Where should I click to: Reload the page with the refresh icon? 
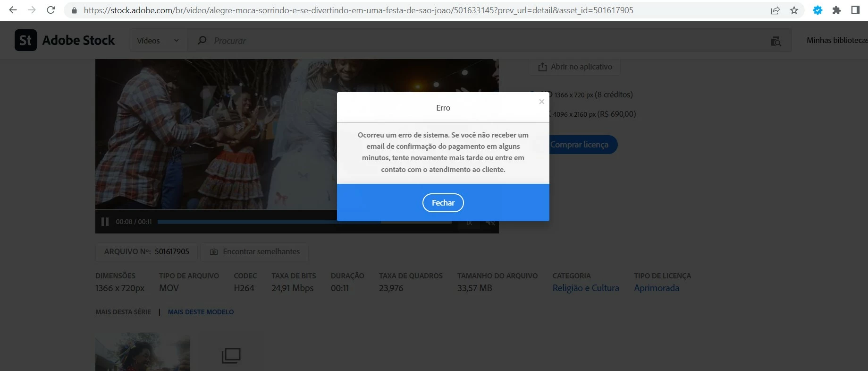[x=51, y=10]
